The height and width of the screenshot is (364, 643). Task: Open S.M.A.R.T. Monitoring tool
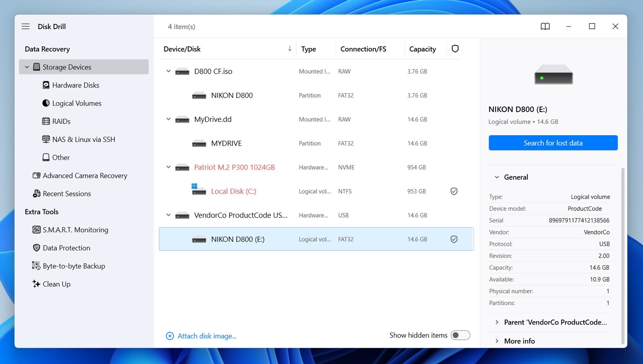point(75,230)
